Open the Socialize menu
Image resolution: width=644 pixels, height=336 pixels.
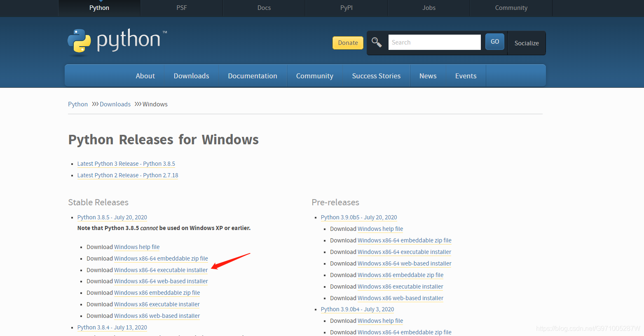[527, 43]
